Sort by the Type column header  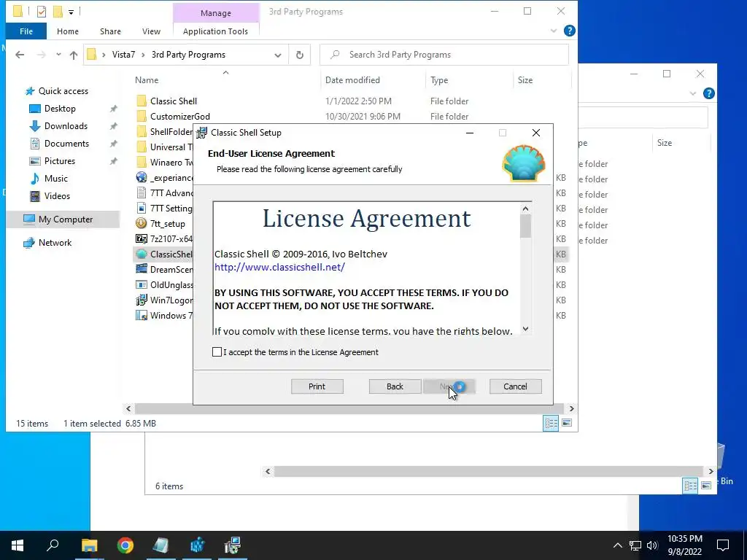(439, 80)
